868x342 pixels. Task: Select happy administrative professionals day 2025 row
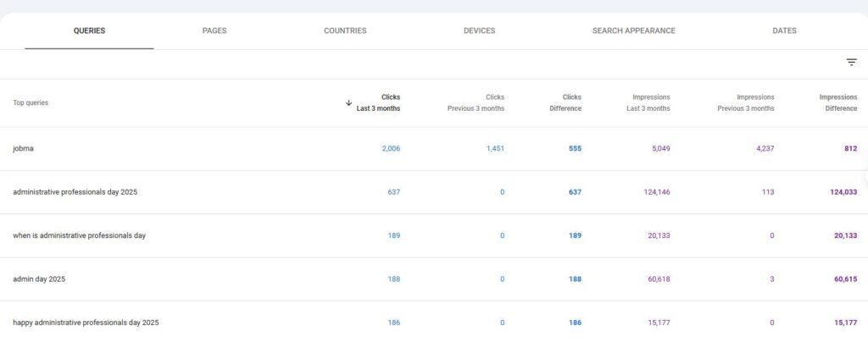[x=434, y=323]
